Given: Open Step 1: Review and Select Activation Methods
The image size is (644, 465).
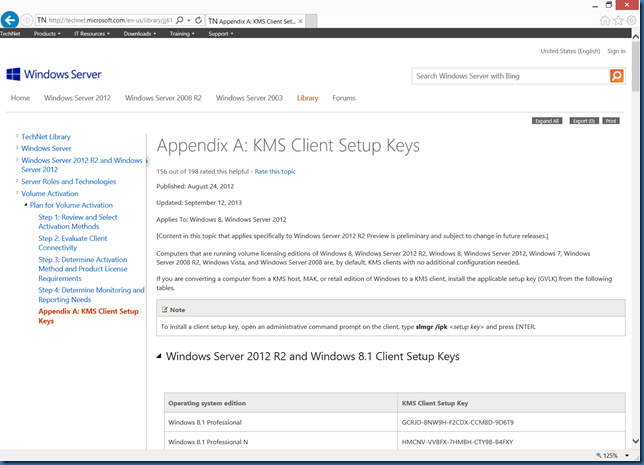Looking at the screenshot, I should coord(78,221).
